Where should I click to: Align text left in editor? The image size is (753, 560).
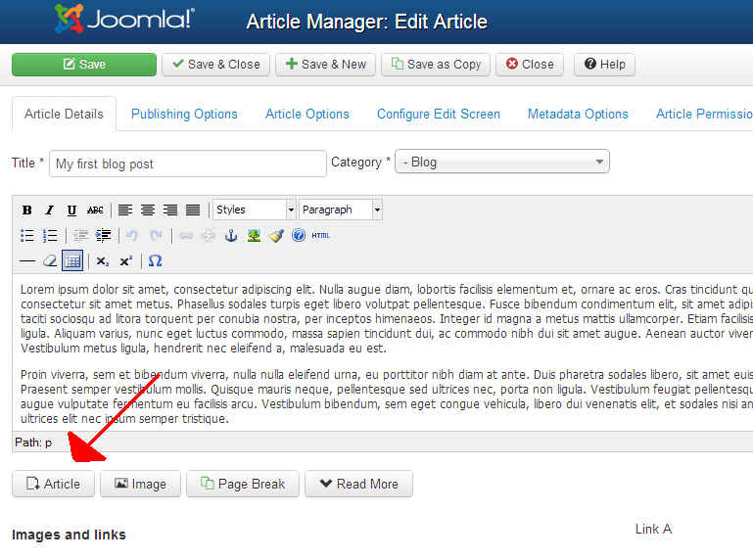pyautogui.click(x=125, y=210)
